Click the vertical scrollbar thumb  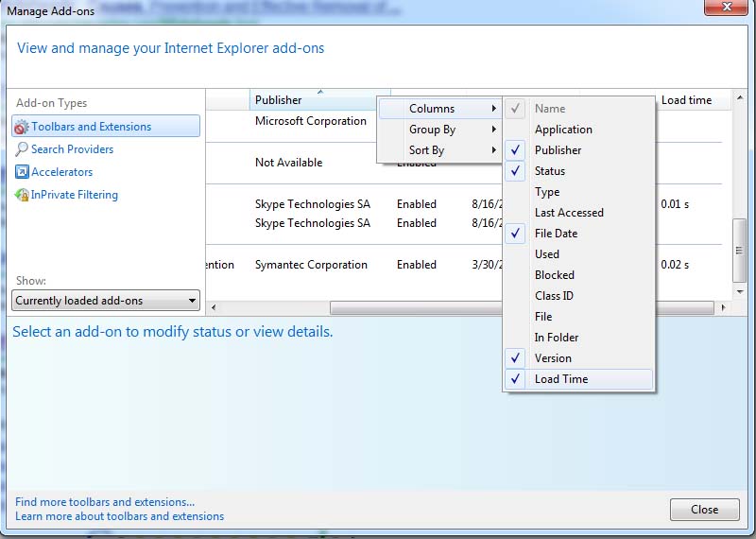(739, 251)
